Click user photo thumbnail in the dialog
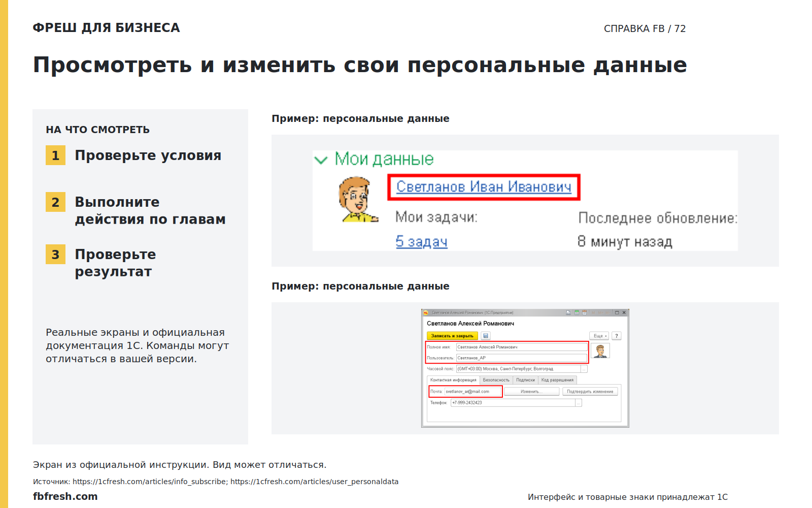 (600, 351)
